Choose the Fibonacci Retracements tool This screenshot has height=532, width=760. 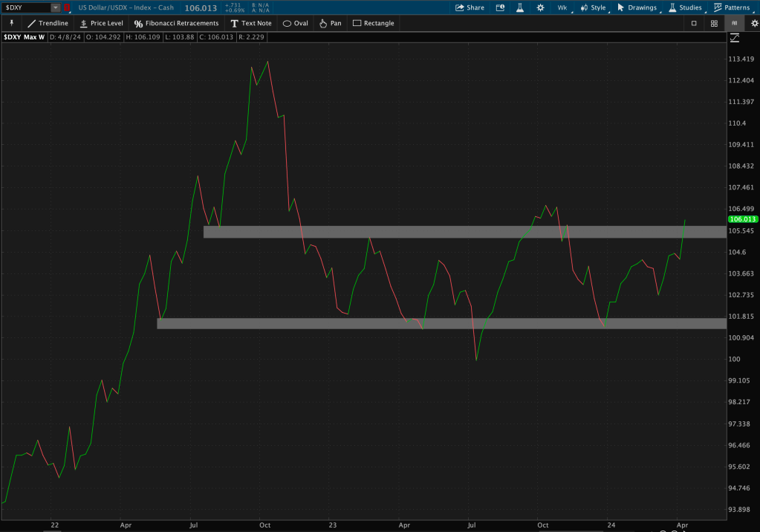[x=176, y=23]
